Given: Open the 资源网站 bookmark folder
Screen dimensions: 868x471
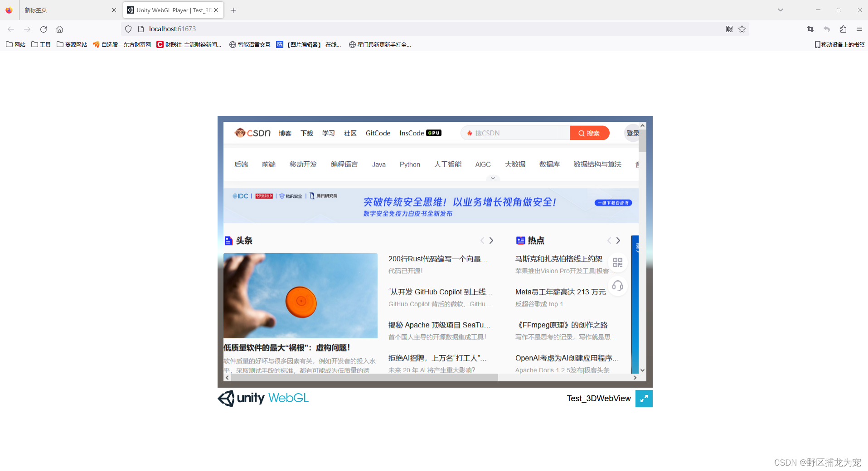Looking at the screenshot, I should [x=72, y=44].
